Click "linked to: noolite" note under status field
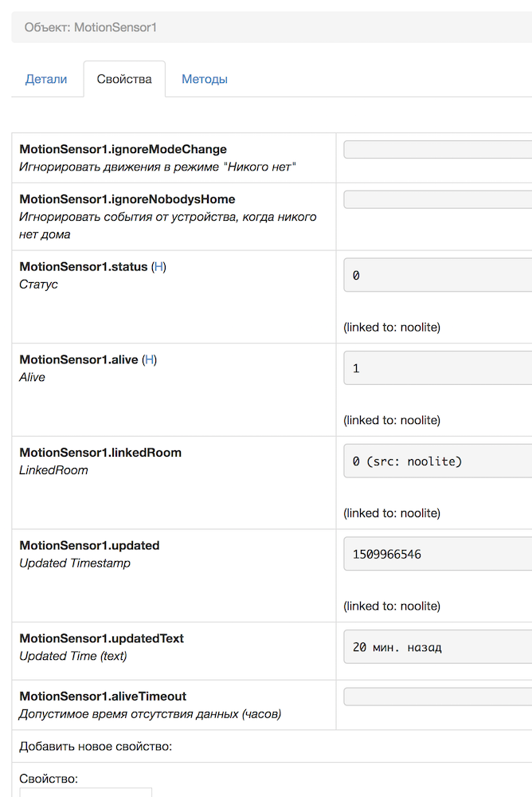The height and width of the screenshot is (797, 532). pyautogui.click(x=392, y=327)
